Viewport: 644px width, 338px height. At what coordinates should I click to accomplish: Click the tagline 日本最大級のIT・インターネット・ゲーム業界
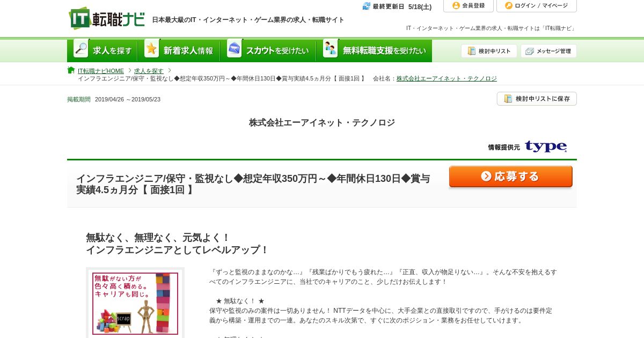(248, 20)
